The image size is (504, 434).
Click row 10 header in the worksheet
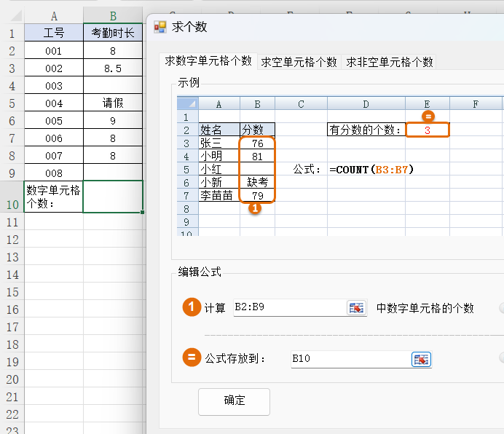(12, 205)
